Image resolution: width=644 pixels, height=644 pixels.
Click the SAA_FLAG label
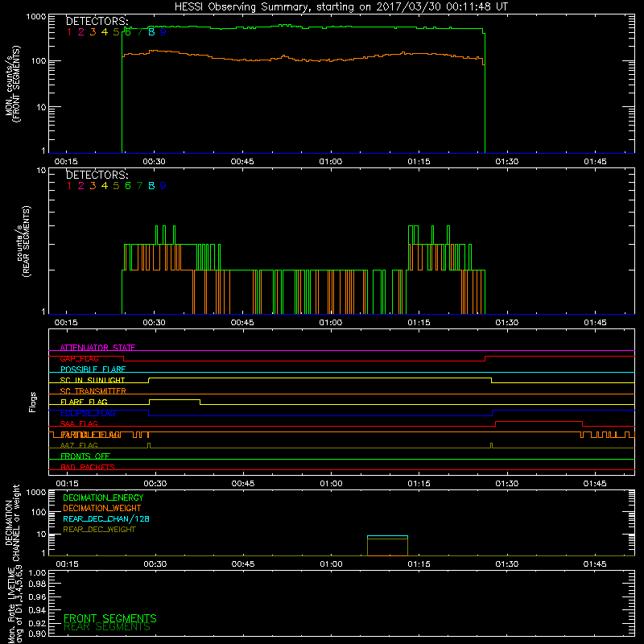pos(79,423)
